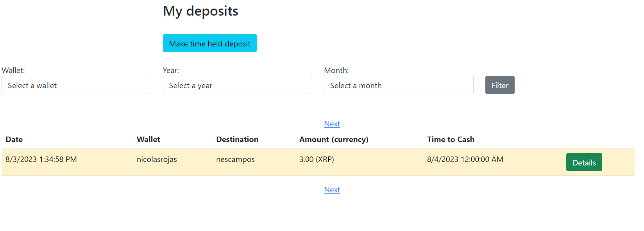Select the 3.00 (XRP) amount cell
The height and width of the screenshot is (231, 644).
point(317,159)
